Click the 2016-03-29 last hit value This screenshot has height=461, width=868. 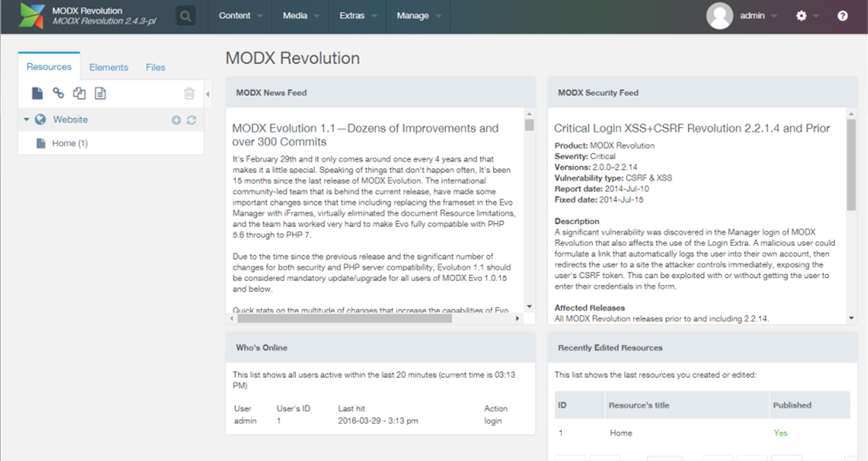(x=378, y=421)
